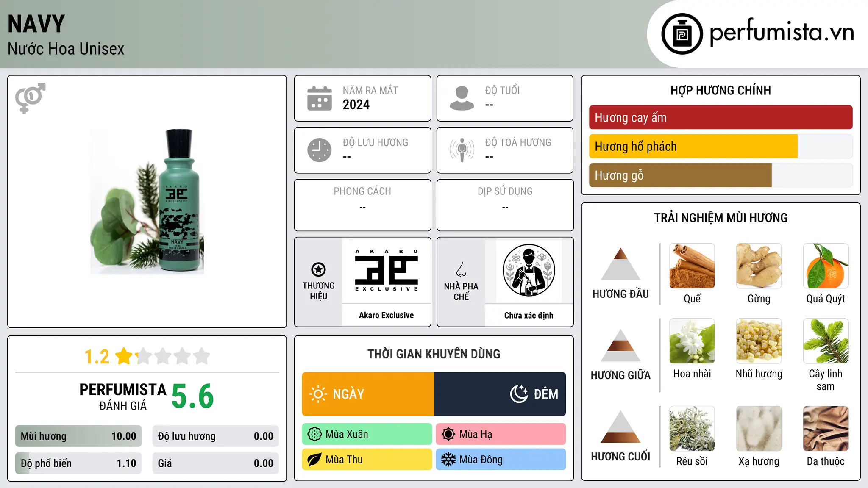Click the person icon beside Độ tuổi
Screen dimensions: 868x488
(462, 98)
